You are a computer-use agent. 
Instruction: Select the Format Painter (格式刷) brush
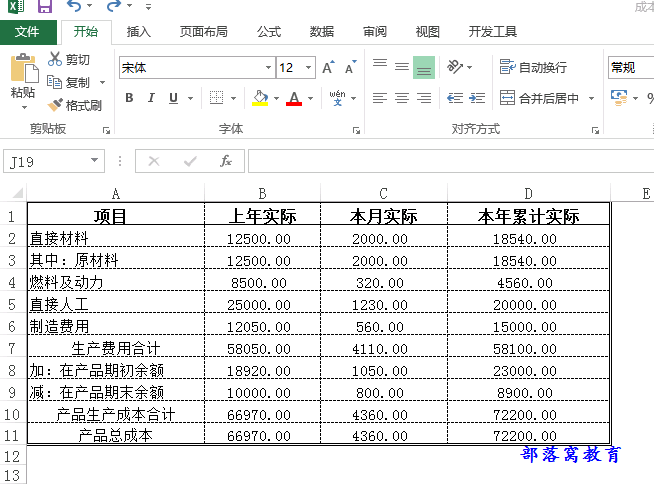[x=55, y=105]
